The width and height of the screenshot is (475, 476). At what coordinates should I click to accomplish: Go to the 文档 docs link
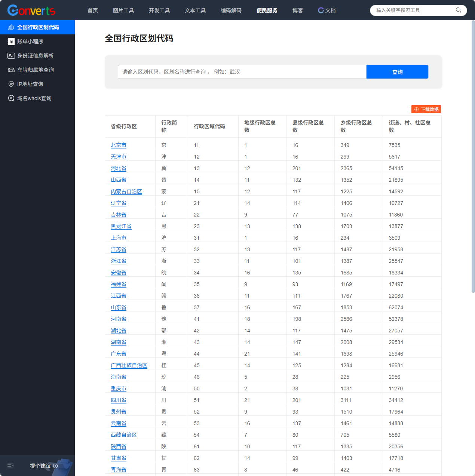point(327,10)
